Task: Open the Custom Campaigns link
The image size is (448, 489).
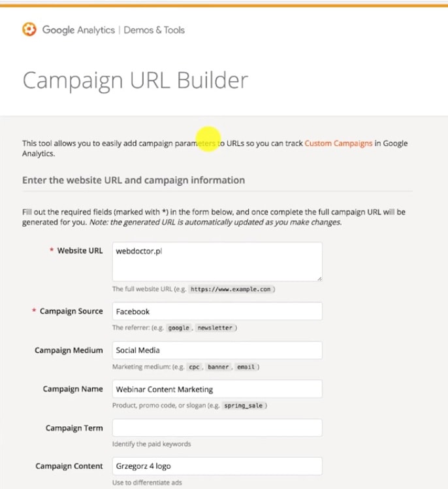Action: (338, 143)
